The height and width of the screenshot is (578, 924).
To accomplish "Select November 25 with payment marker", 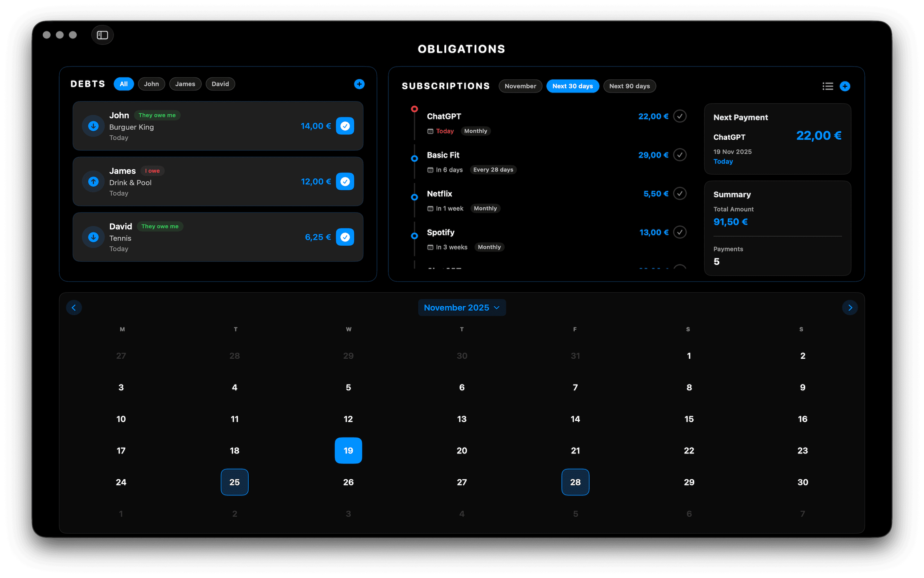I will click(x=235, y=482).
